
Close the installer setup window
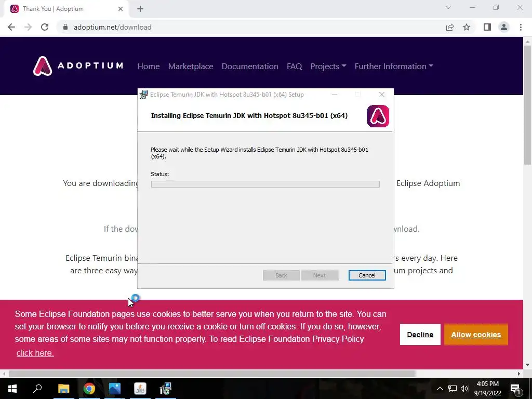coord(382,95)
